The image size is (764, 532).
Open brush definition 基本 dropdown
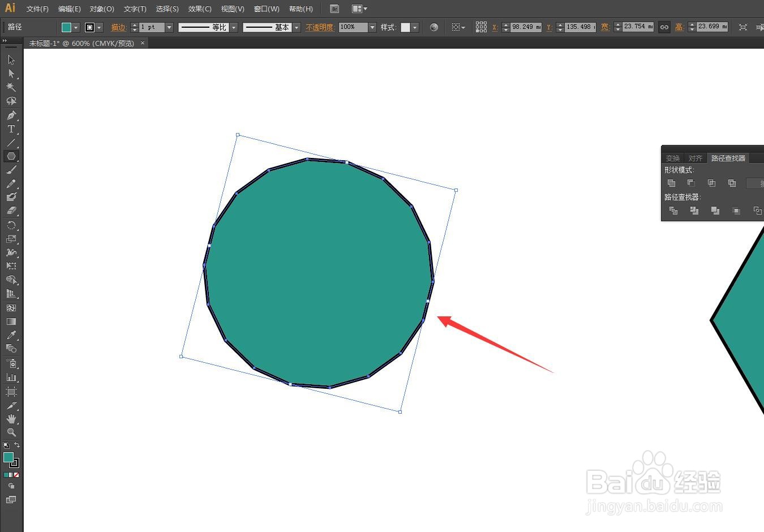[297, 27]
